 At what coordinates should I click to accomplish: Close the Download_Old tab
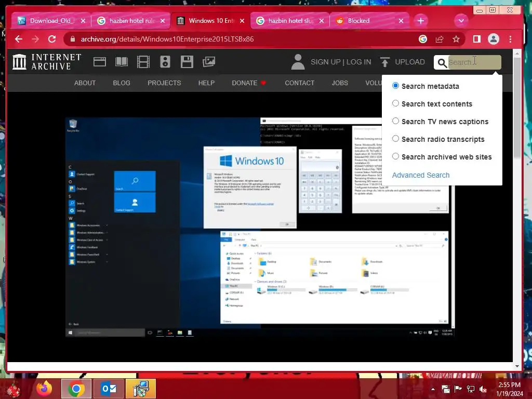click(x=83, y=21)
